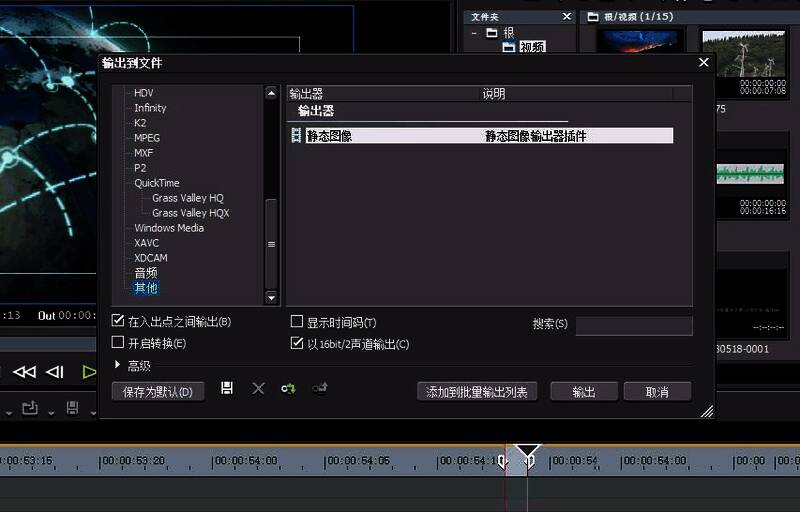
Task: Select P2 in exporter tree
Action: pos(140,168)
